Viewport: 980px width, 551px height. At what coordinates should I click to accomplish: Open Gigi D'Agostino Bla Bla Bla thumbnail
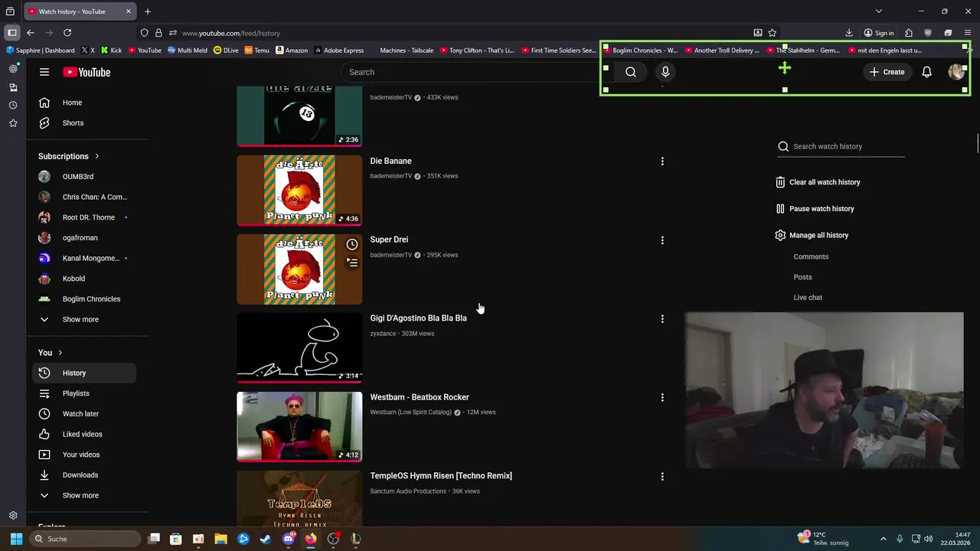click(299, 348)
